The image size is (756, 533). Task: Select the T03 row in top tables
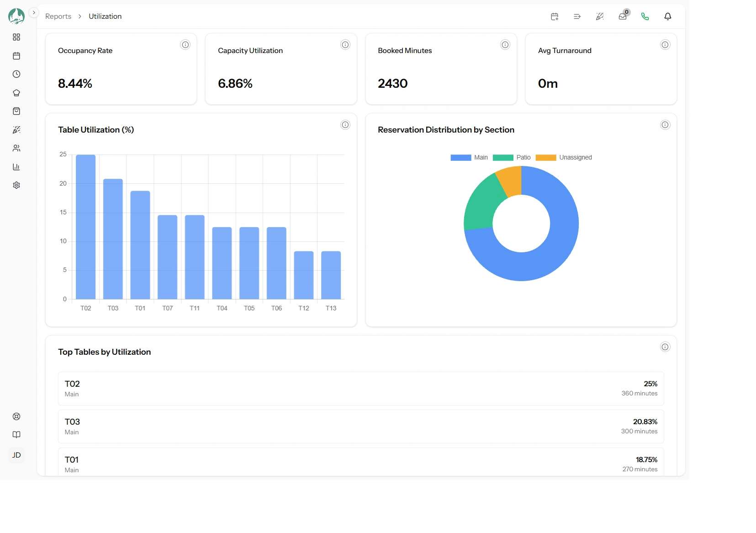click(x=361, y=426)
